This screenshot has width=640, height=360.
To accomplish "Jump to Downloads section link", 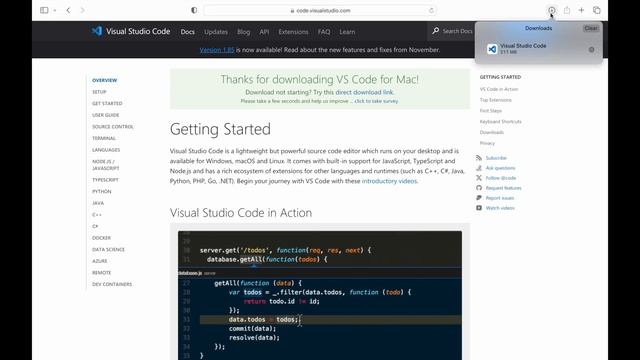I will coord(491,132).
